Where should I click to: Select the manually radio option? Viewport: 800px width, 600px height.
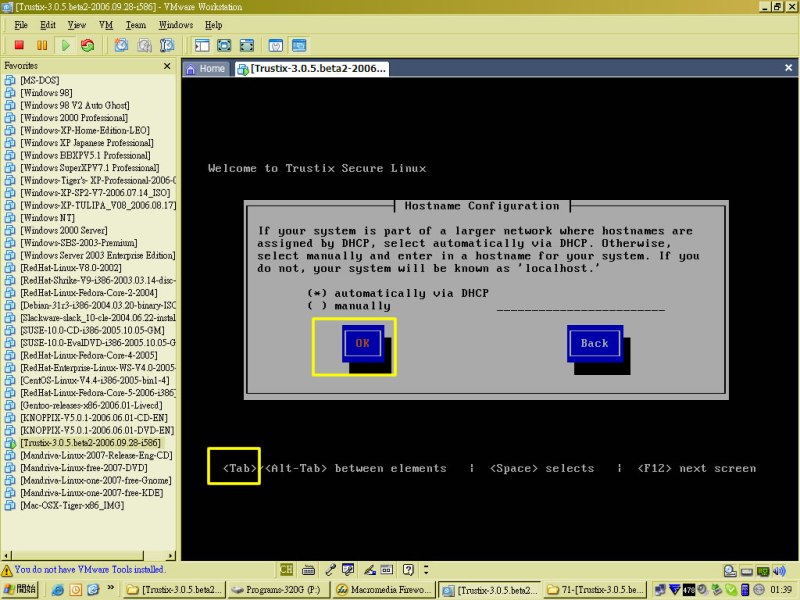pos(349,306)
